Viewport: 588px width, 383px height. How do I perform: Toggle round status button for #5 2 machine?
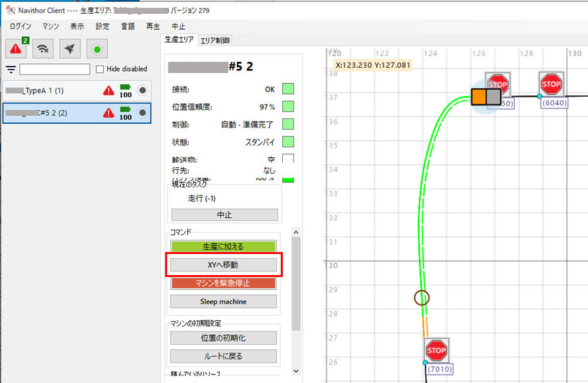click(x=142, y=113)
